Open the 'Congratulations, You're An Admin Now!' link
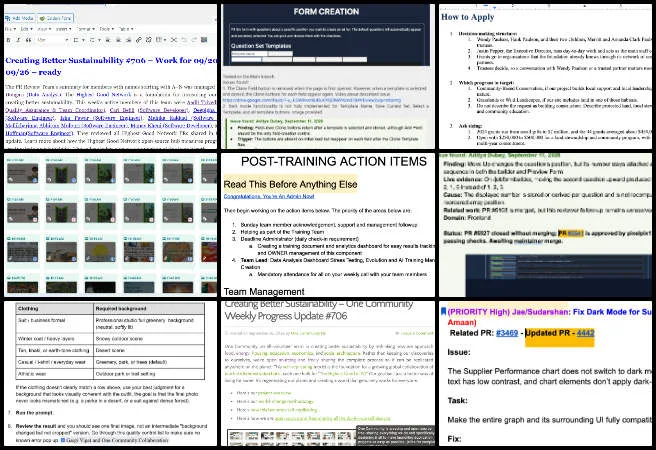The width and height of the screenshot is (656, 450). tap(269, 197)
